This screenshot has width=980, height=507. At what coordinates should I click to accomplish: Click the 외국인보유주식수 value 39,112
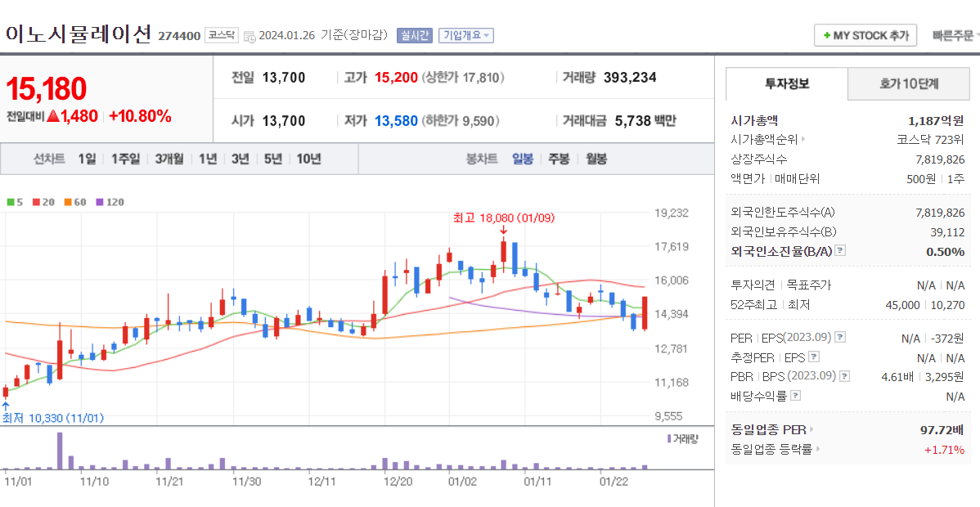tap(947, 232)
